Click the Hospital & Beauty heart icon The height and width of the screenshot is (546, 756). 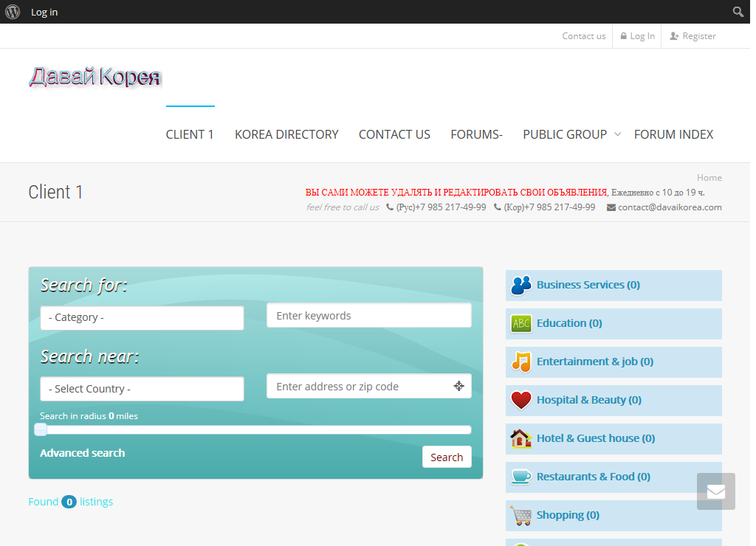tap(521, 400)
